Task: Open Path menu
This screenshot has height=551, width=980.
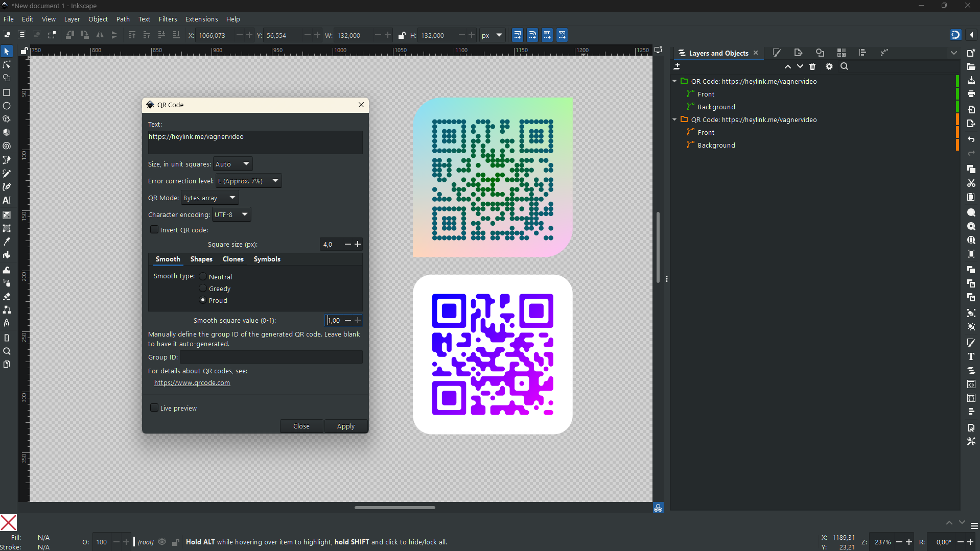Action: [x=123, y=19]
